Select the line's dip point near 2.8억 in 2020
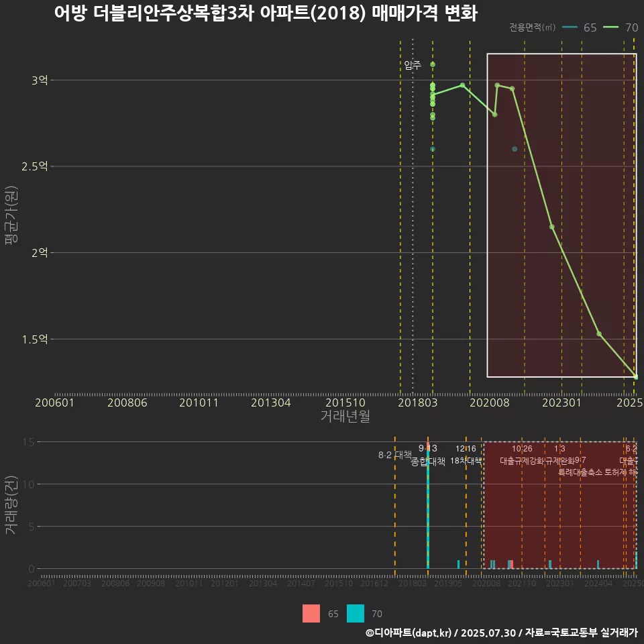The width and height of the screenshot is (644, 644). coord(495,115)
